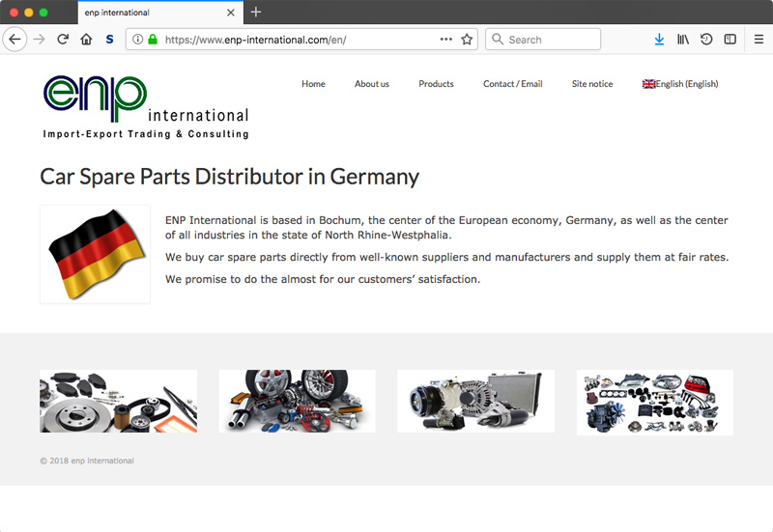Click the 2018 enp international copyright text
Screen dimensions: 773x532
click(87, 461)
